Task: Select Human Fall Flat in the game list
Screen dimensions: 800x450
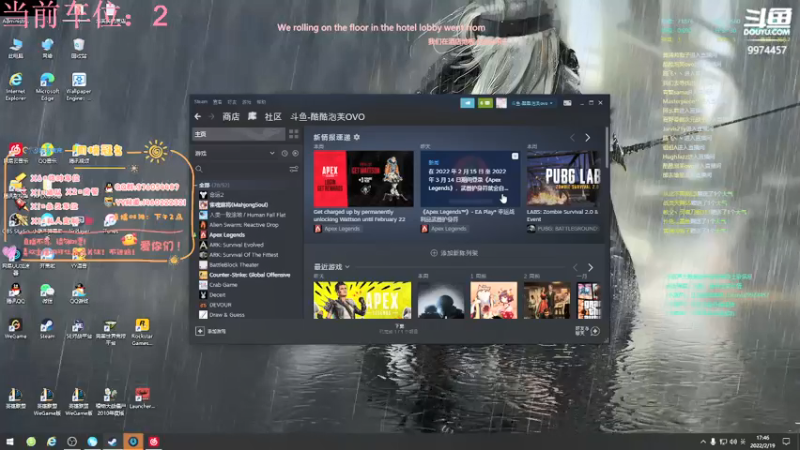Action: (242, 215)
